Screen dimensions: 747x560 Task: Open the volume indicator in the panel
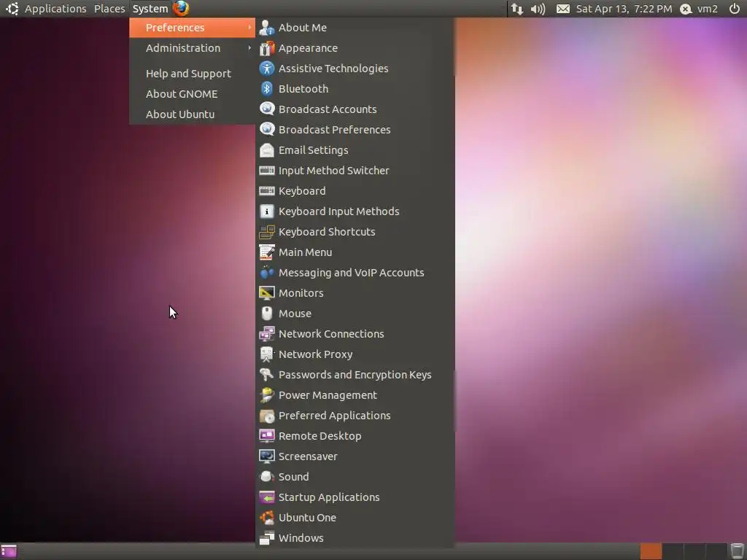(x=538, y=9)
